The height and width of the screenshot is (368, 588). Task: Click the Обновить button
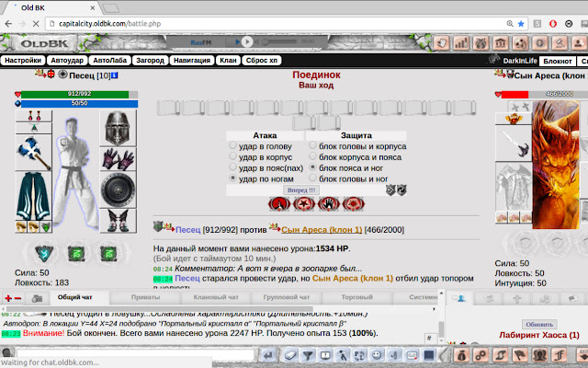click(x=539, y=324)
